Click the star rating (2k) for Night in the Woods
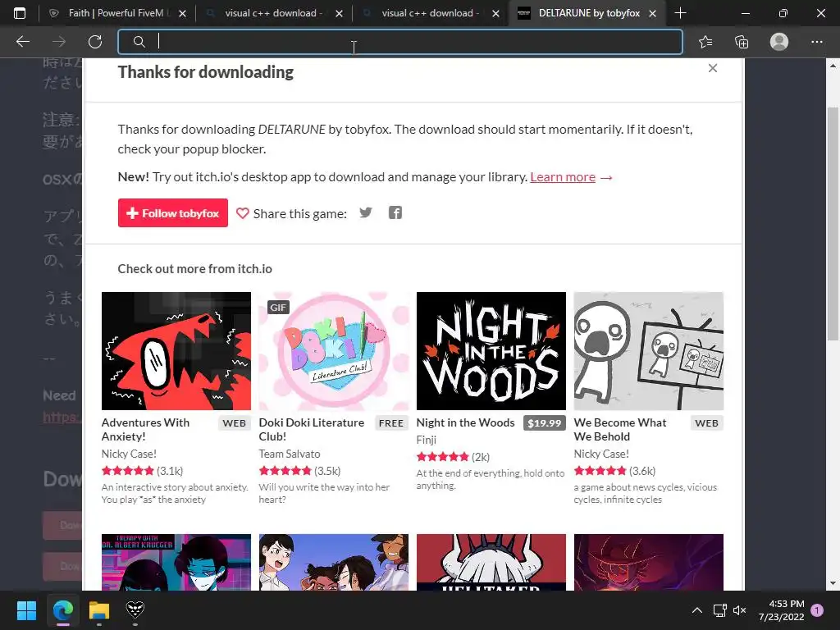 (x=453, y=457)
